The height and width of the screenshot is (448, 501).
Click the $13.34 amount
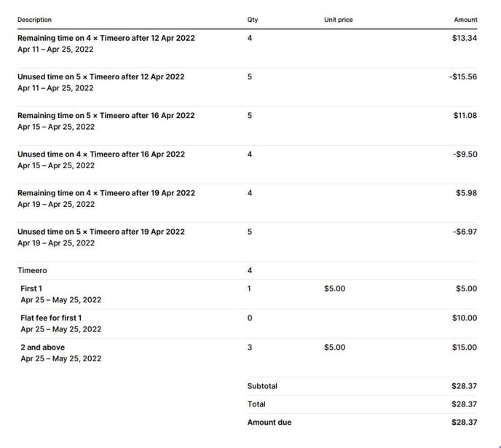[x=465, y=38]
